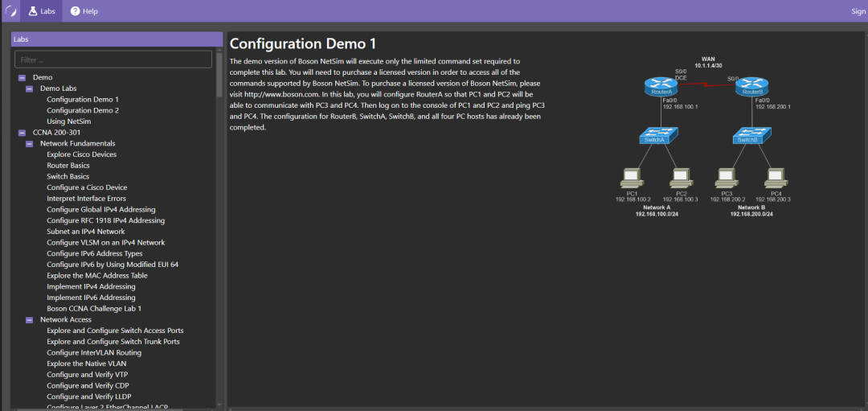This screenshot has width=868, height=411.
Task: Click the CCNA 200-301 folder label
Action: point(56,133)
